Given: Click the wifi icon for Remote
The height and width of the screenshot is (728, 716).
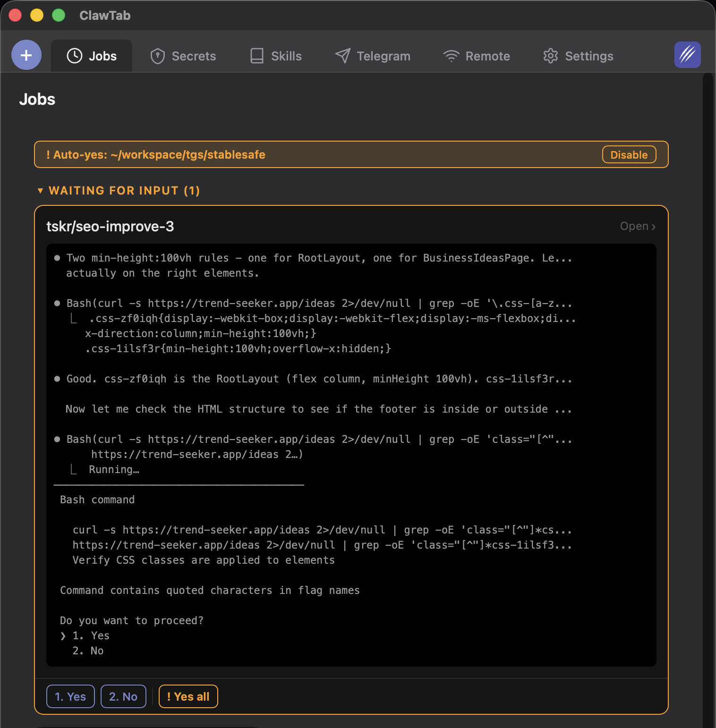Looking at the screenshot, I should pyautogui.click(x=452, y=56).
